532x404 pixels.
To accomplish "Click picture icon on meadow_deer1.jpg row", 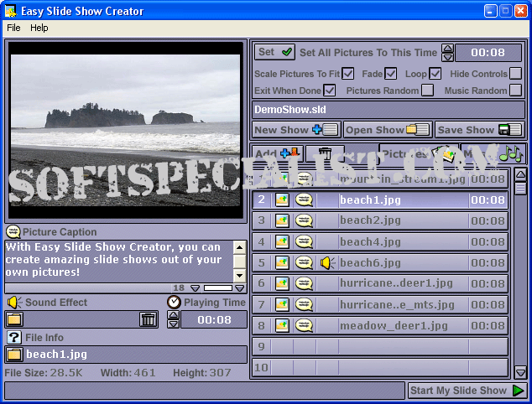I will click(282, 325).
